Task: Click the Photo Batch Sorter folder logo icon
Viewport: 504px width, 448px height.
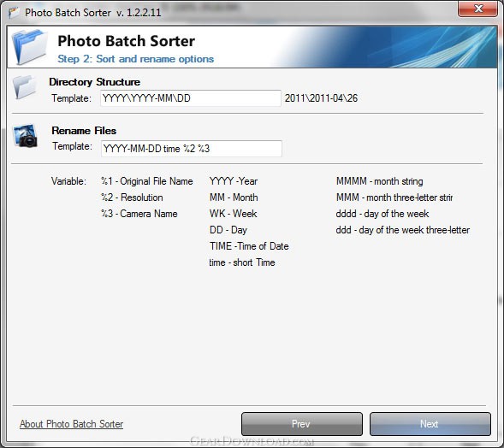Action: tap(30, 47)
